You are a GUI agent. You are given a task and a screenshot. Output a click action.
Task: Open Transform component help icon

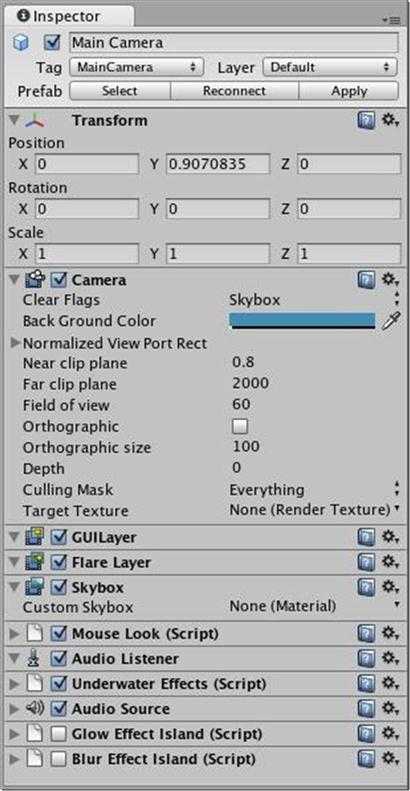pos(367,121)
